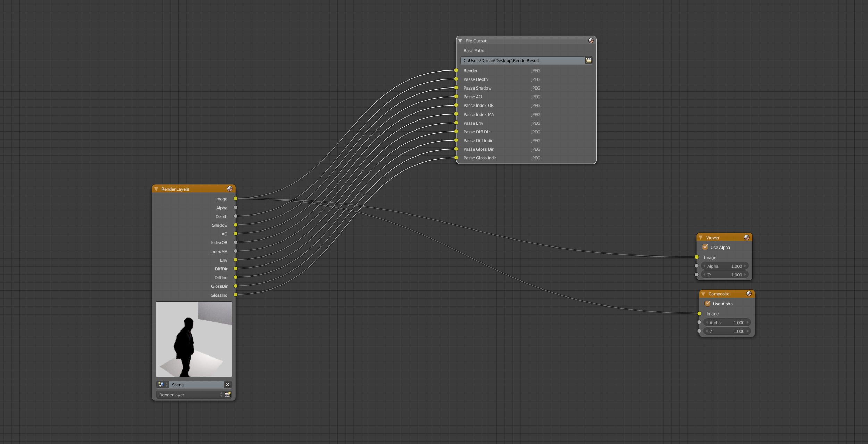This screenshot has width=868, height=444.
Task: Click the render layer camera icon
Action: click(228, 395)
